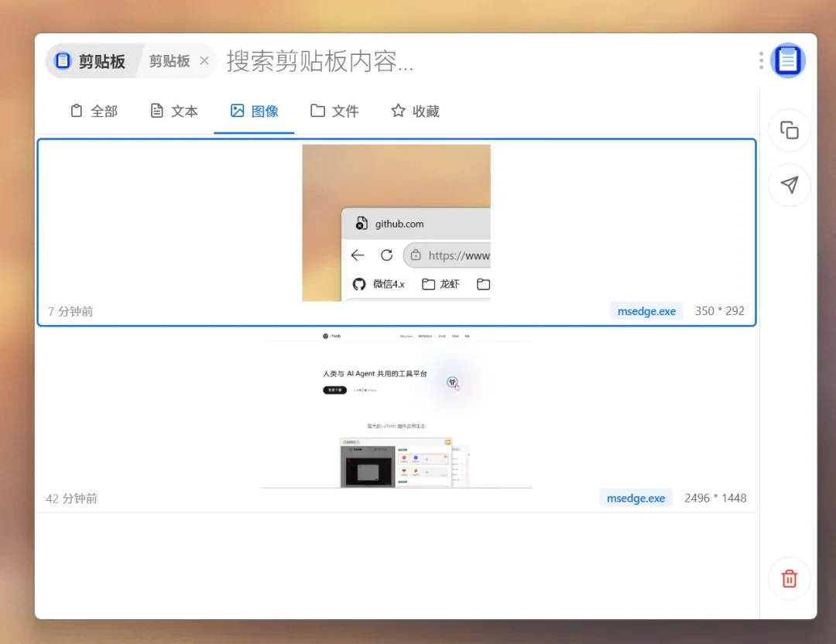Click msedge.exe tag on the 350 * 292 item
The width and height of the screenshot is (836, 644).
pyautogui.click(x=646, y=311)
